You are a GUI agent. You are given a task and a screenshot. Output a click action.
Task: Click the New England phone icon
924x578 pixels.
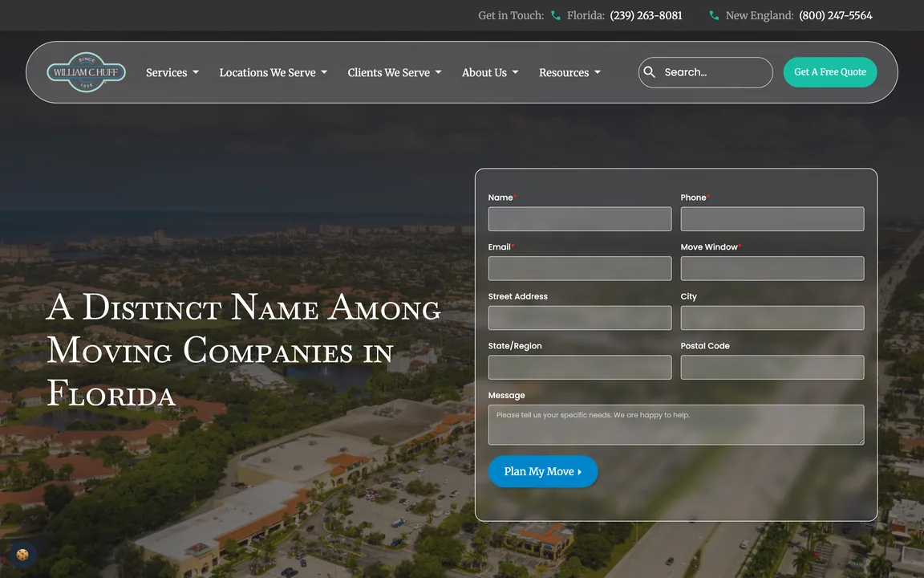point(714,15)
